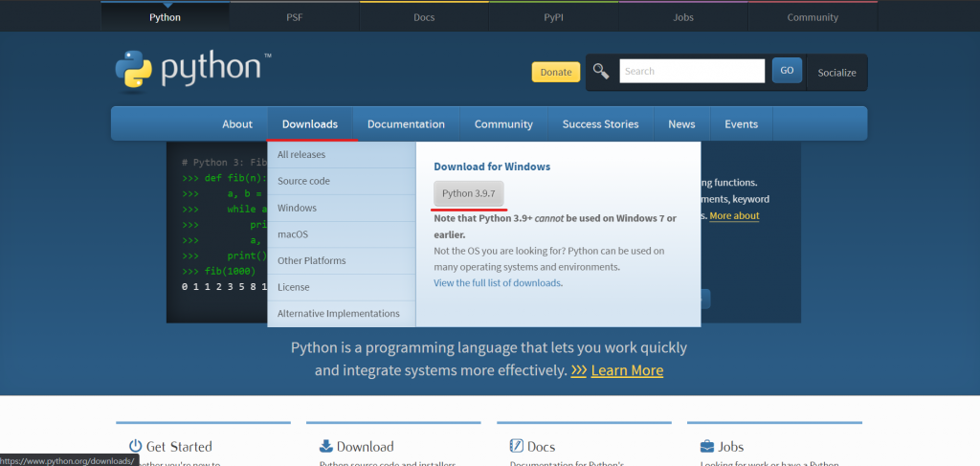Open the Community tab in top bar
The width and height of the screenshot is (980, 466).
click(x=813, y=17)
